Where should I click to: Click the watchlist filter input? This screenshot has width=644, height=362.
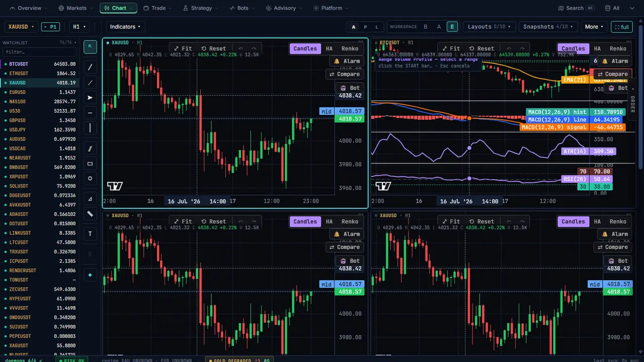[41, 52]
